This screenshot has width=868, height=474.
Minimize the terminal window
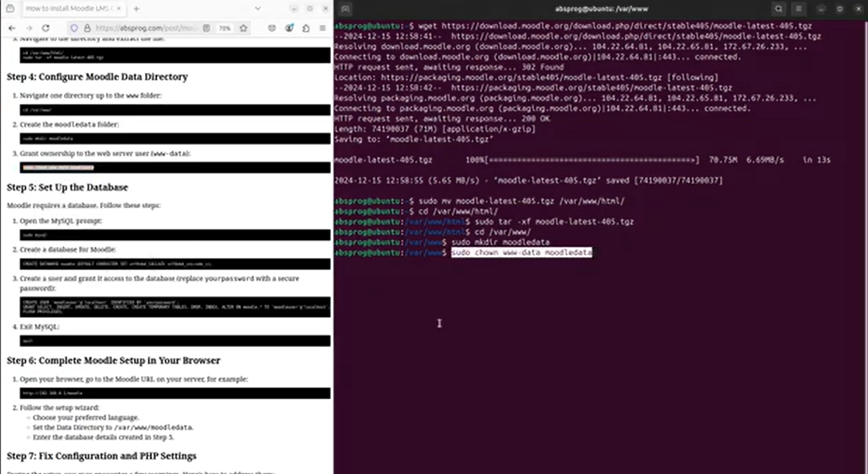822,8
